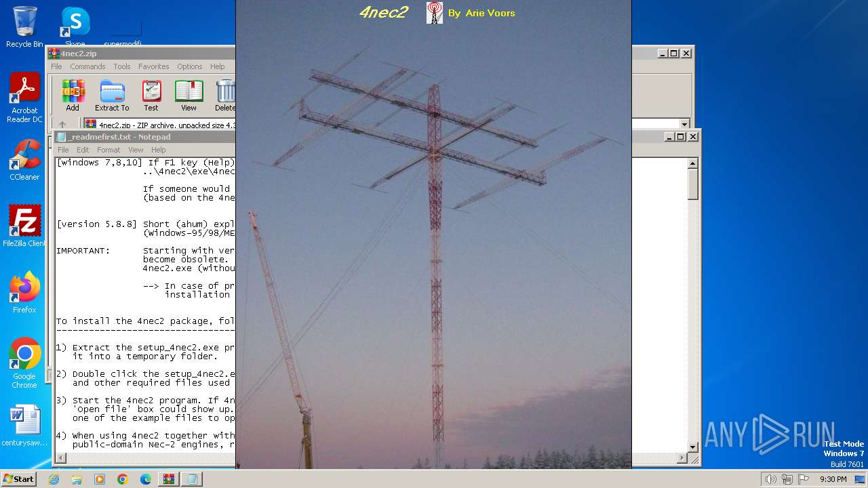This screenshot has height=488, width=868.
Task: Open the Edit menu in Notepad
Action: 83,150
